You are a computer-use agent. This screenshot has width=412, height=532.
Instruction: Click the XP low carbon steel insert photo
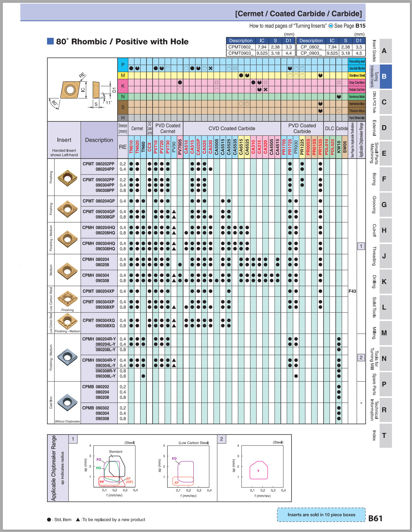[x=67, y=298]
